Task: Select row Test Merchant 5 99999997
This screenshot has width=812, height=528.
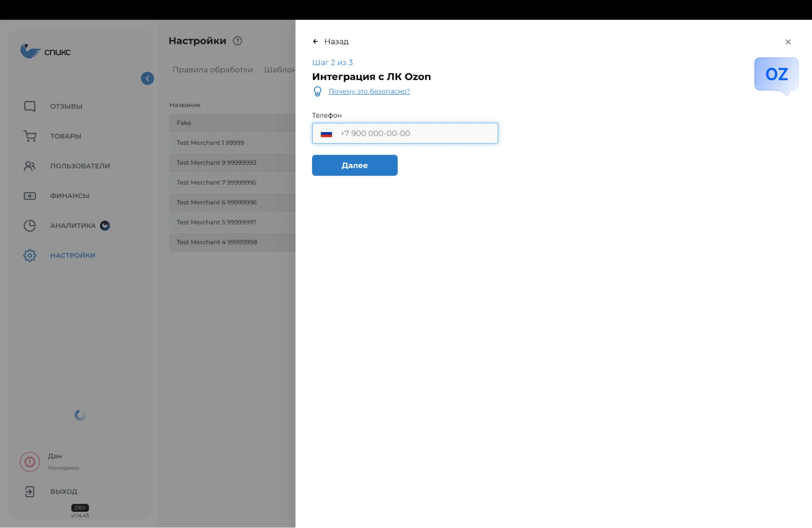Action: pyautogui.click(x=232, y=222)
